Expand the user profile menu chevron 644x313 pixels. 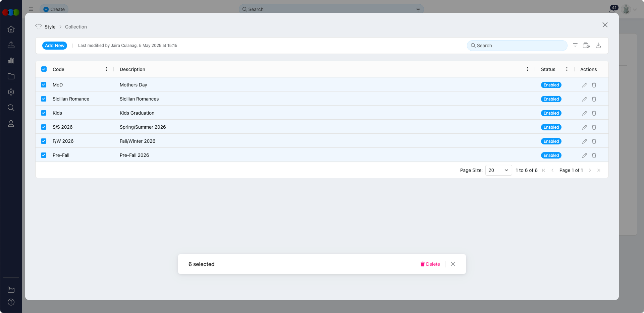(x=635, y=10)
